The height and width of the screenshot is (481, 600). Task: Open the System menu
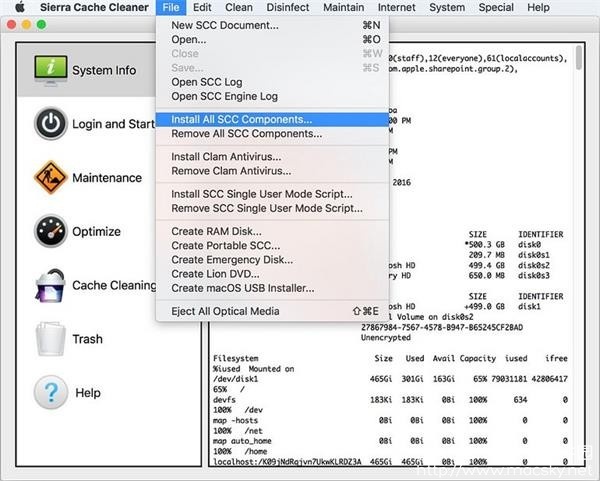coord(447,7)
